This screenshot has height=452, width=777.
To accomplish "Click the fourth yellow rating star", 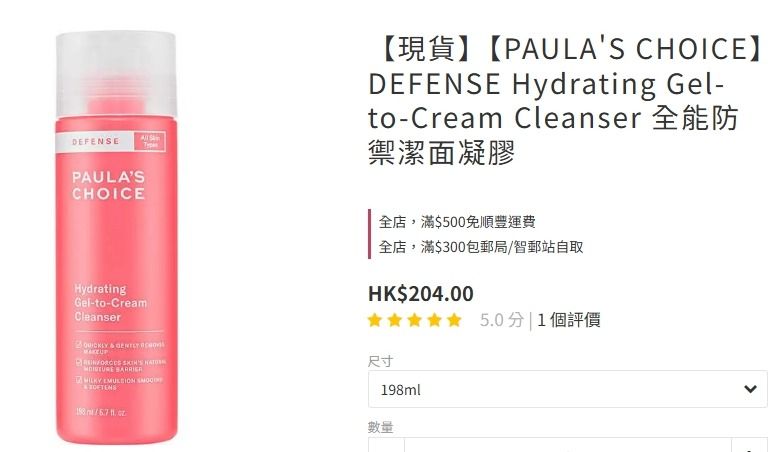I will pyautogui.click(x=435, y=320).
